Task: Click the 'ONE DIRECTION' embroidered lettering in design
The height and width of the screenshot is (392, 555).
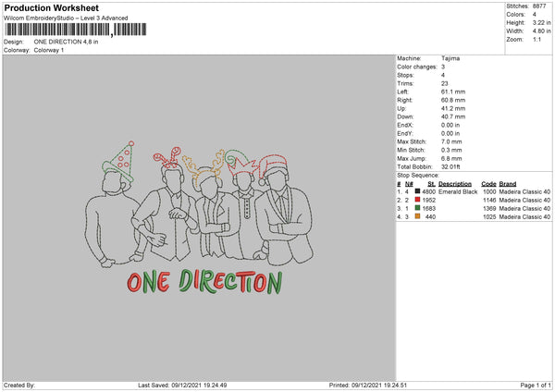Action: point(204,282)
